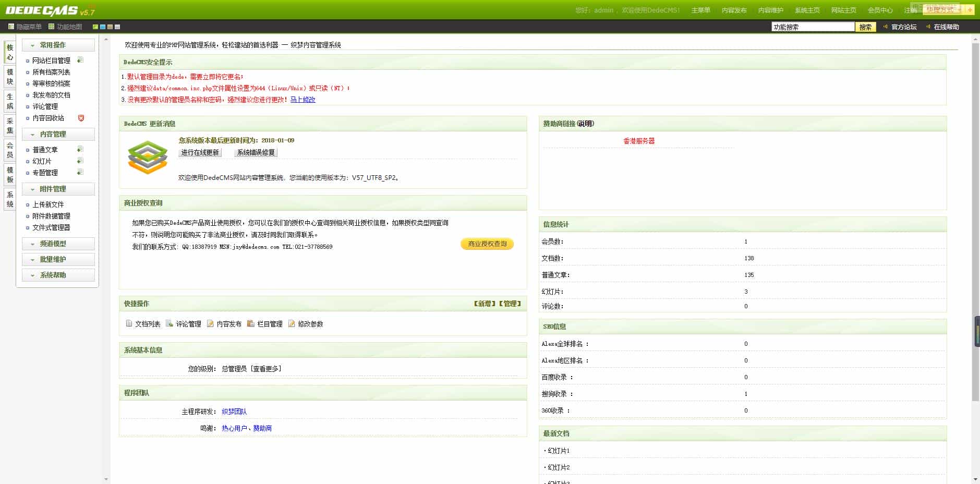Pick the gray skin color swatch
Viewport: 980px width, 484px height.
pyautogui.click(x=117, y=27)
